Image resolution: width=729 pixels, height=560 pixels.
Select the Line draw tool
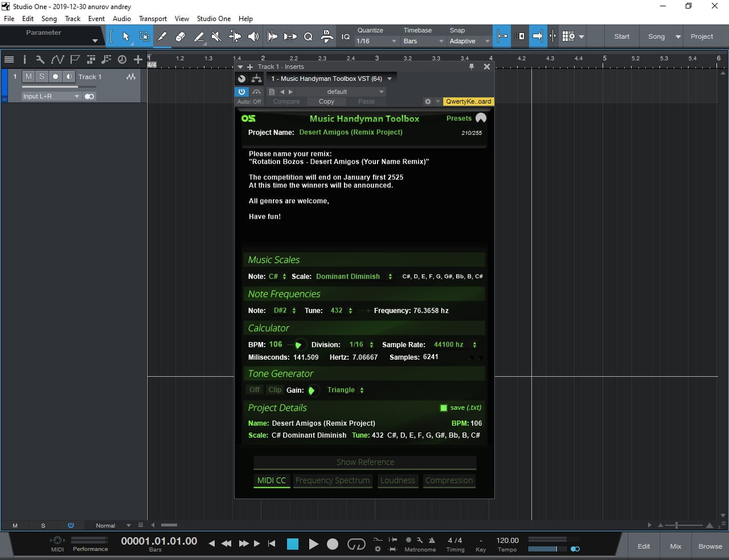pos(199,36)
